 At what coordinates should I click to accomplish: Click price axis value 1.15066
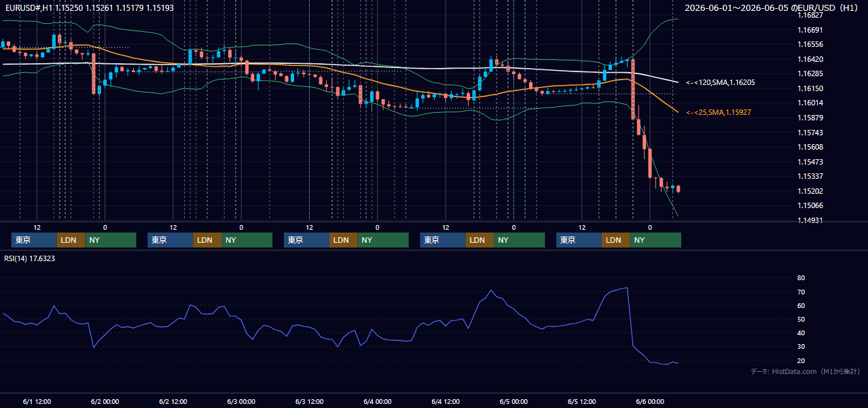click(x=810, y=205)
